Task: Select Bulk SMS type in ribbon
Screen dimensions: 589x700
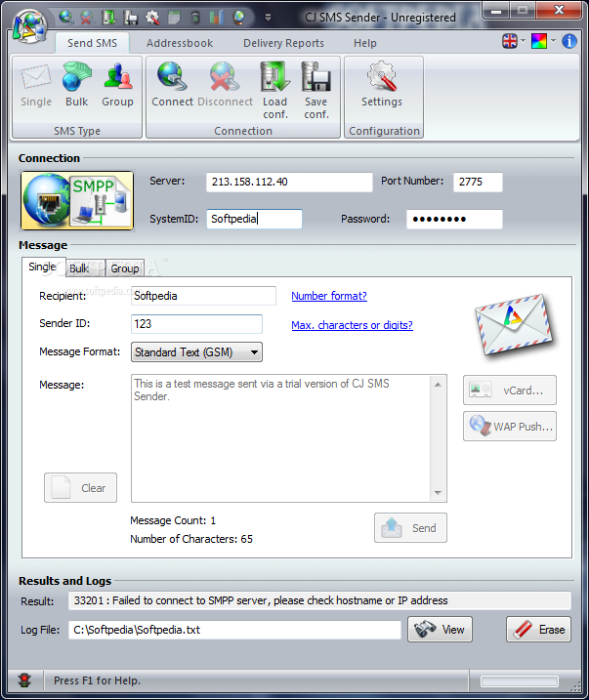Action: point(77,85)
